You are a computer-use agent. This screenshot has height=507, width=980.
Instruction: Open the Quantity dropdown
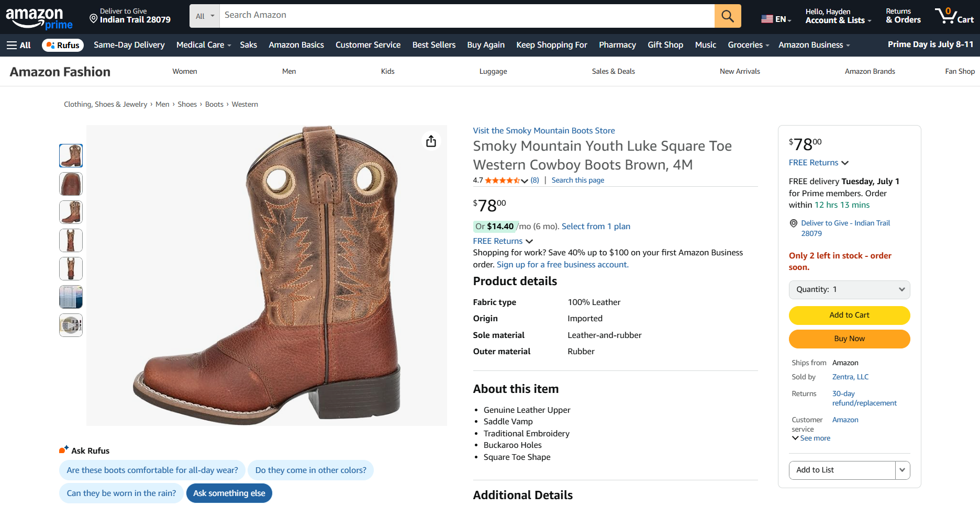(x=849, y=289)
